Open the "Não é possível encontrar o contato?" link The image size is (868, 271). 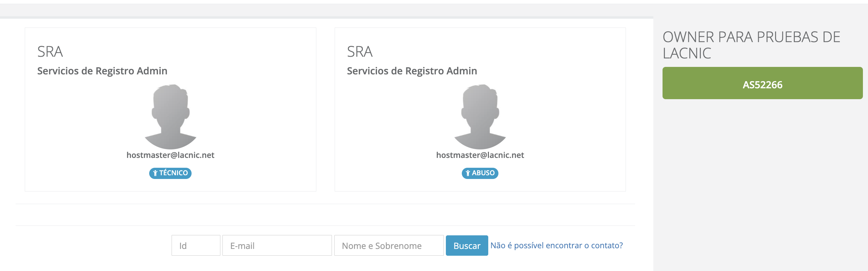pos(556,246)
